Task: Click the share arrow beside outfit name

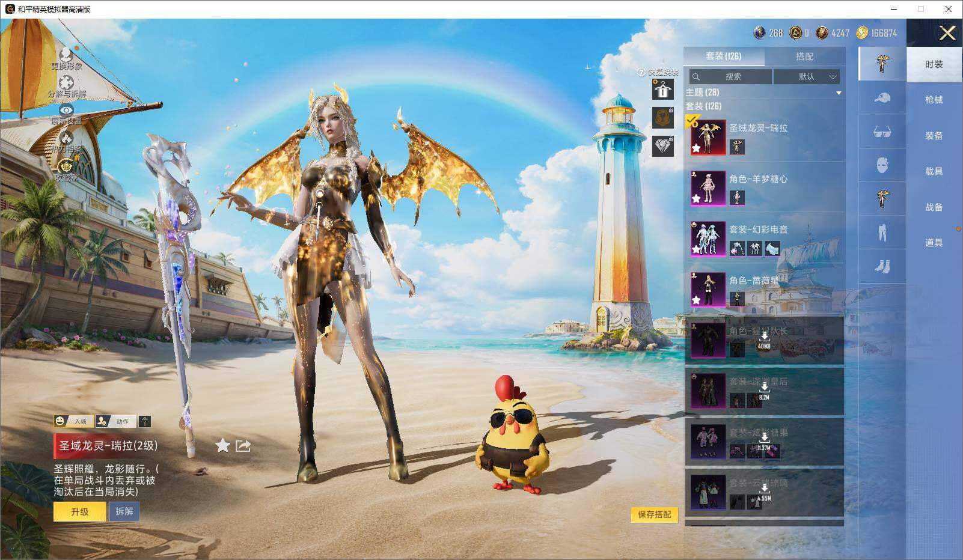Action: 243,445
